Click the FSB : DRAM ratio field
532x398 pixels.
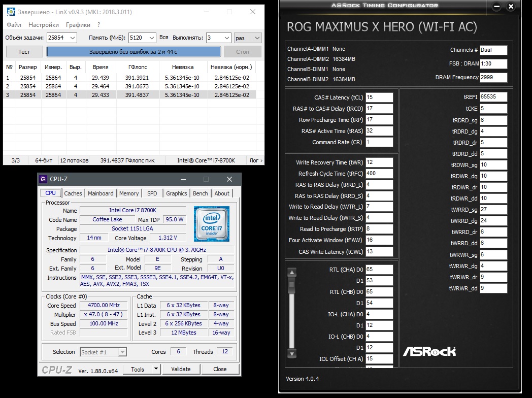[x=493, y=64]
